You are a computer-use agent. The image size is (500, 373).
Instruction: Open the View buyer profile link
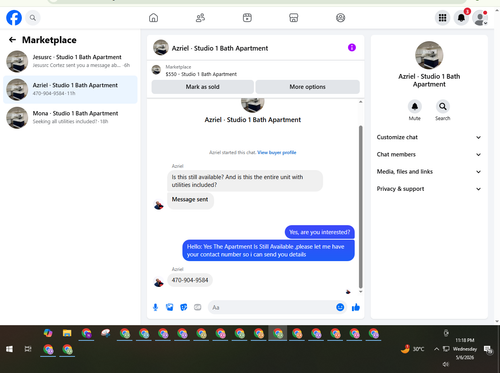[x=277, y=152]
